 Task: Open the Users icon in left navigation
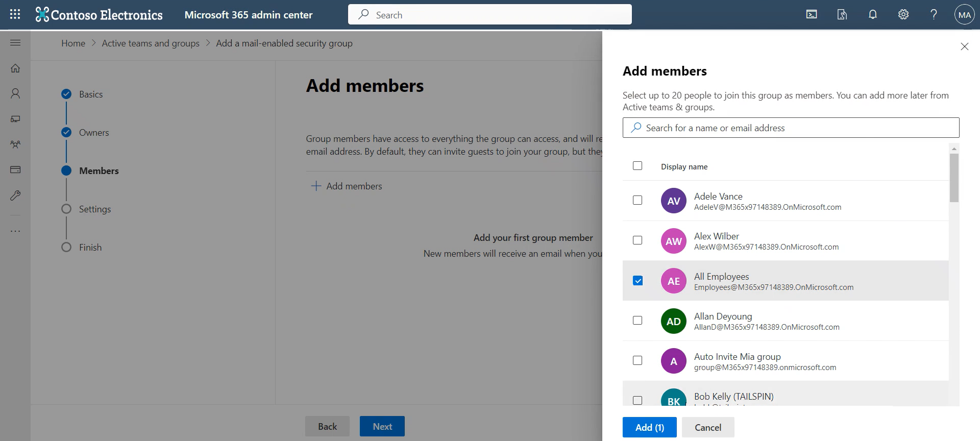click(x=15, y=93)
